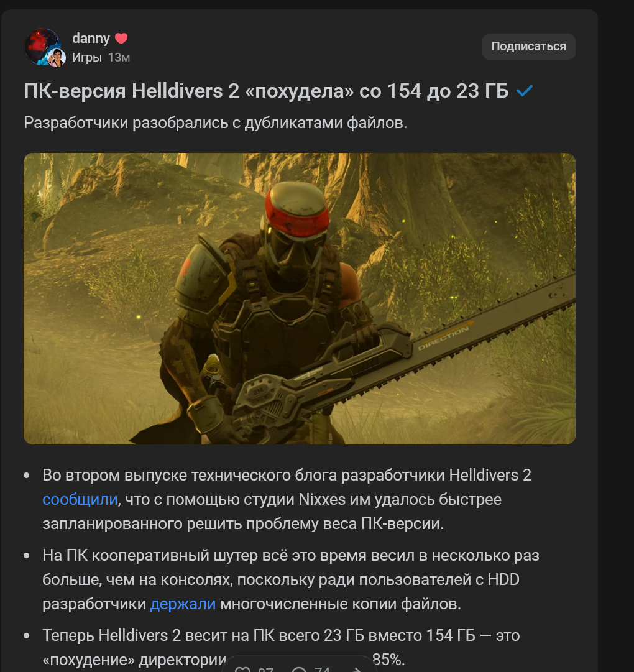This screenshot has height=672, width=634.
Task: Click the 13м post timestamp
Action: coord(119,57)
